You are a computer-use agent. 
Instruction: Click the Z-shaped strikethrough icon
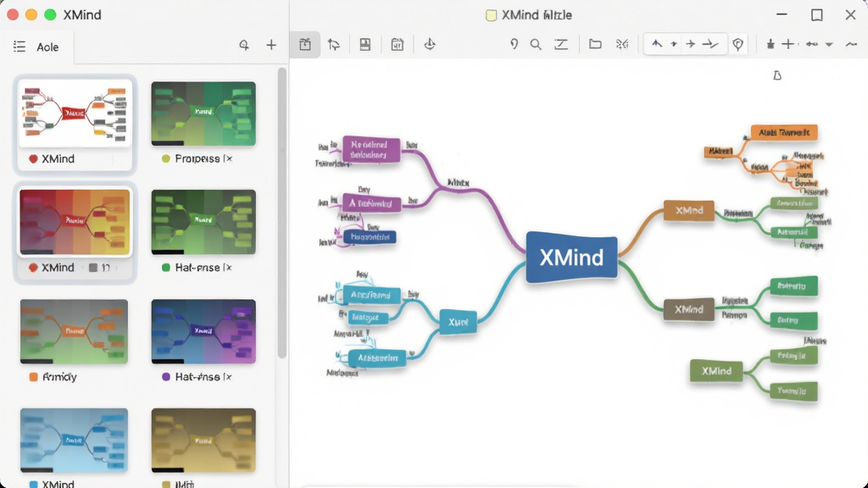point(561,44)
